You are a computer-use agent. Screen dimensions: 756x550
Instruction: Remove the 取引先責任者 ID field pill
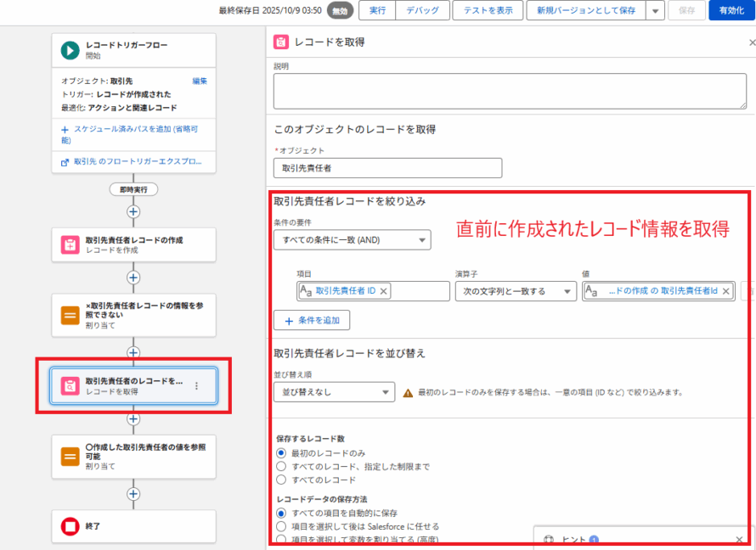pos(384,291)
